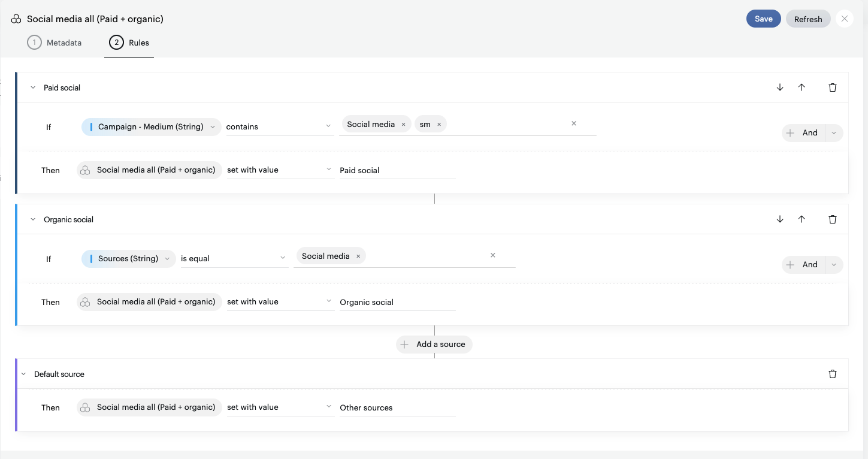Viewport: 868px width, 459px height.
Task: Open the "is equal" operator dropdown
Action: [234, 258]
